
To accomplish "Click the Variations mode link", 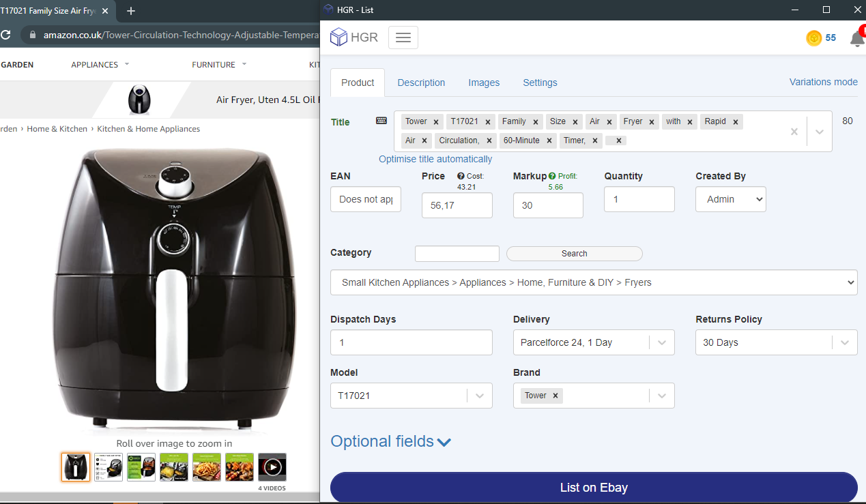I will [823, 82].
